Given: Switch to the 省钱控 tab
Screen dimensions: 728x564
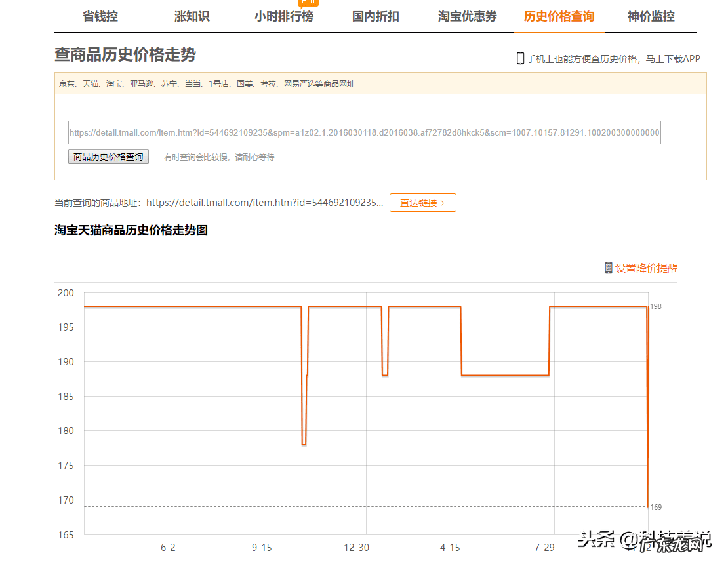Looking at the screenshot, I should [100, 17].
